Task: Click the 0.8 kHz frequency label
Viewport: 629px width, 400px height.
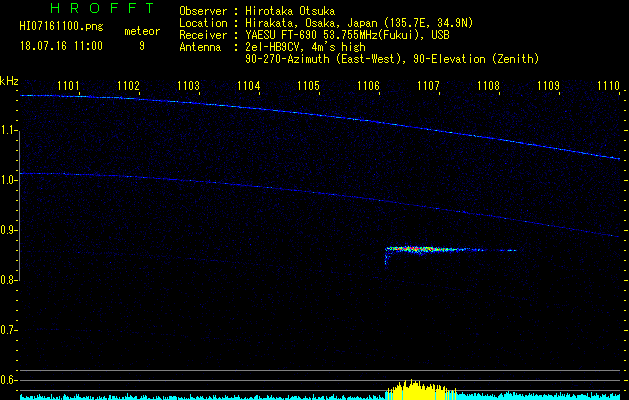Action: pos(8,280)
